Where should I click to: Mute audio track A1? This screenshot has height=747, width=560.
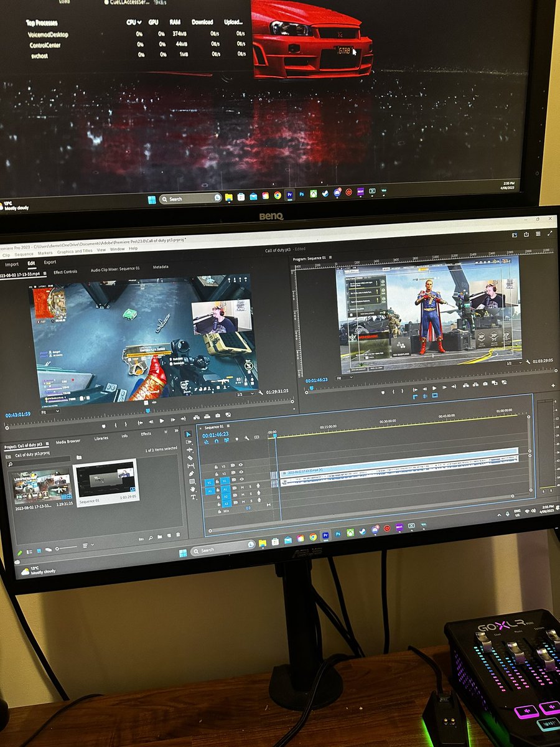click(x=242, y=488)
